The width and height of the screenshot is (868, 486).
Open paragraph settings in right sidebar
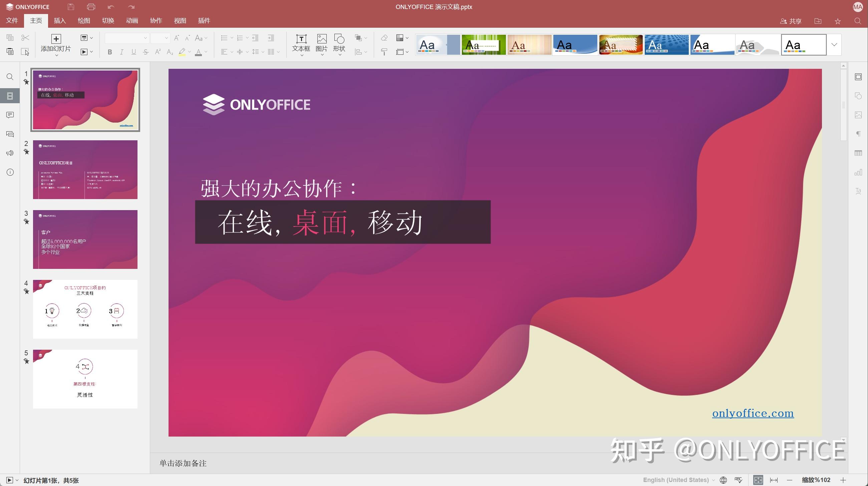point(858,134)
